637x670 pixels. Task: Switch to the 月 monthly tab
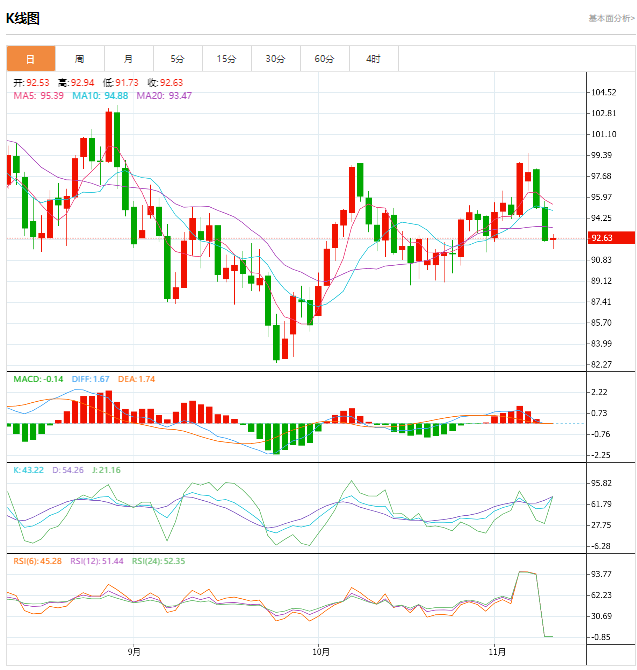coord(129,59)
